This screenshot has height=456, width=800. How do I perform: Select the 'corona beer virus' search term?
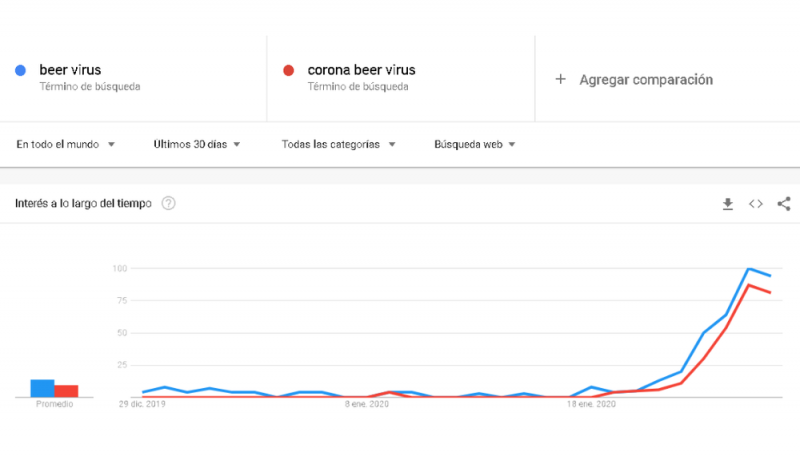(x=361, y=71)
